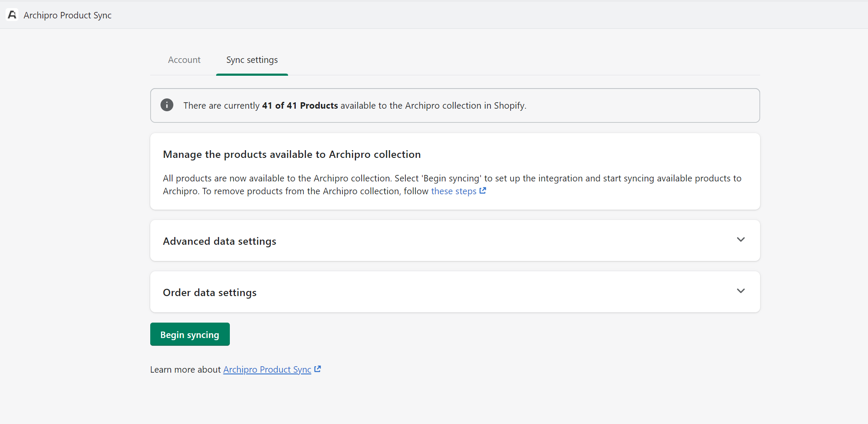Click the external link icon after Archipro Product Sync link
Image resolution: width=868 pixels, height=424 pixels.
[x=318, y=369]
